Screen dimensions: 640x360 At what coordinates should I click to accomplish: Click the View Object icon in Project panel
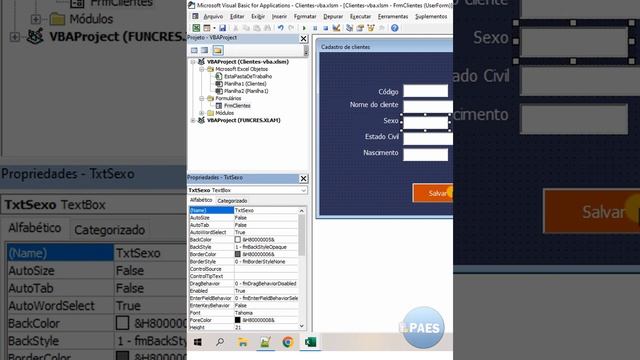pyautogui.click(x=204, y=50)
